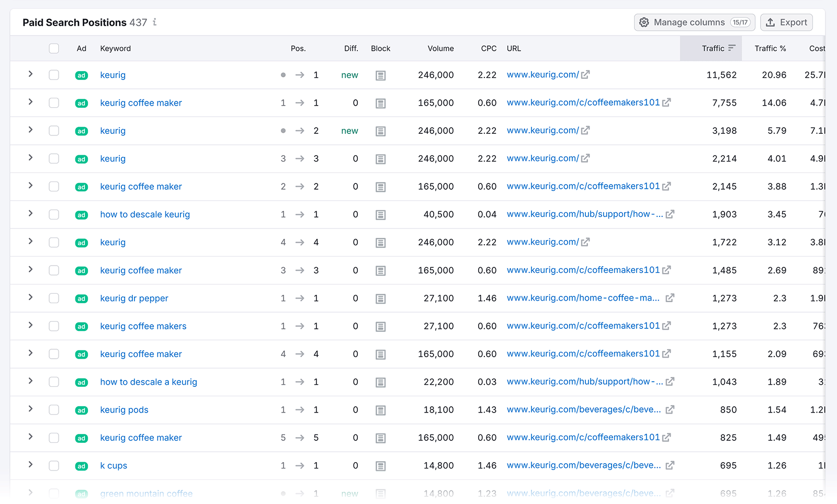Select the checkbox for "keurig coffee maker"
The image size is (837, 504).
(54, 103)
